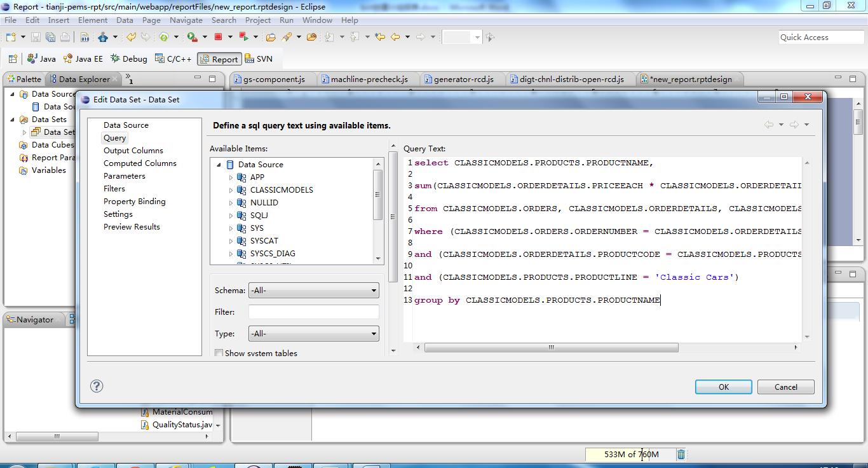Expand the SYSCS_DIAG schema node
This screenshot has width=868, height=468.
(231, 254)
